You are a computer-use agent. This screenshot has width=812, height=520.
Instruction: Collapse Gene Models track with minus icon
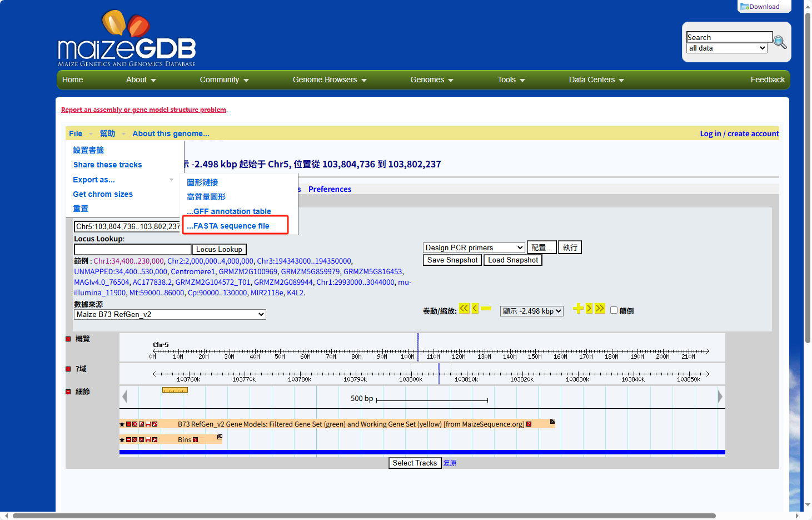tap(128, 424)
